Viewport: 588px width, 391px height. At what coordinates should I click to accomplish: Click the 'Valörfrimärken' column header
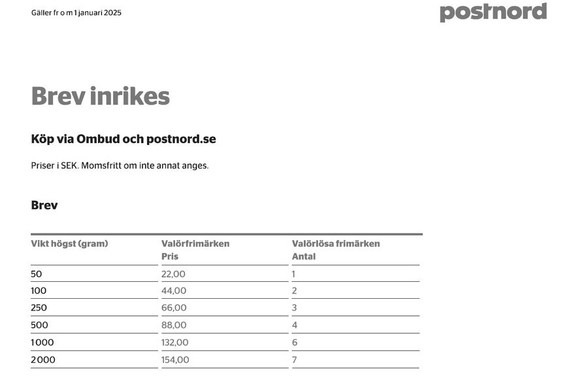coord(195,244)
